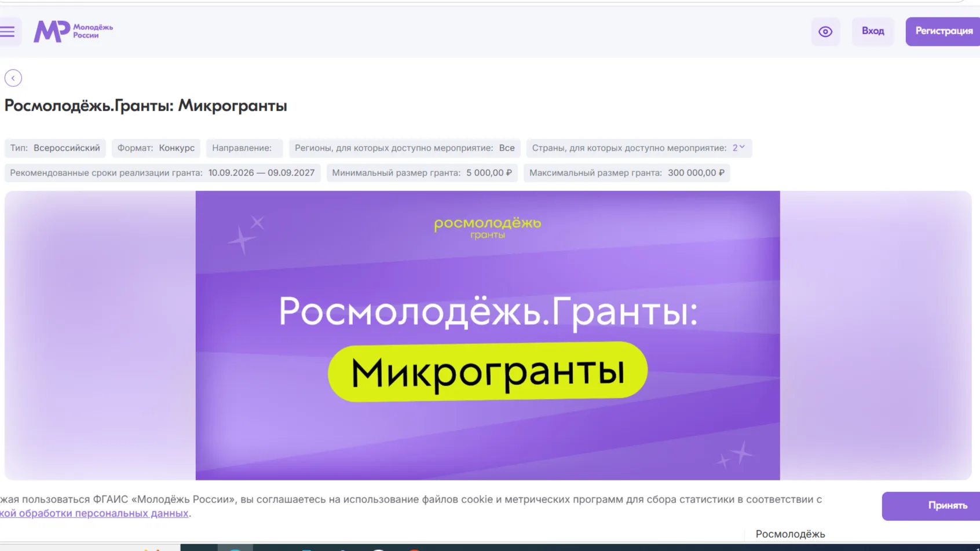Image resolution: width=980 pixels, height=551 pixels.
Task: Select the Тип: Всероссийский chip
Action: click(55, 148)
